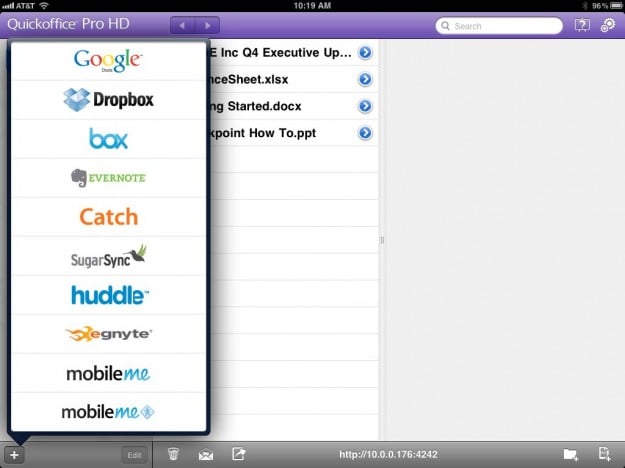Choose huddle from the services list
Screen dimensions: 625x468
[108, 295]
